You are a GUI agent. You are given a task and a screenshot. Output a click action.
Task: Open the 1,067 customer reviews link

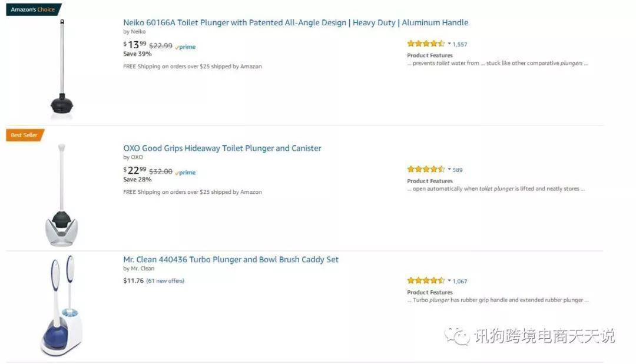tap(460, 281)
